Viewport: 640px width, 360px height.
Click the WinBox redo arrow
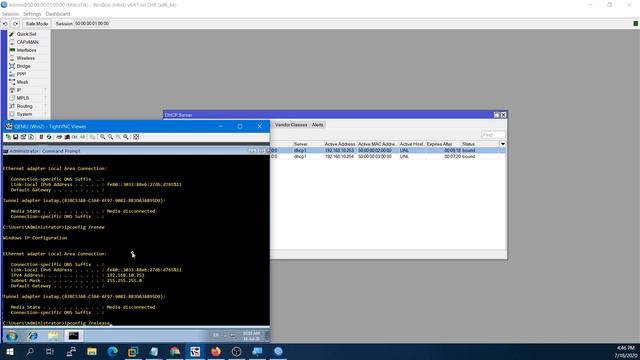[x=15, y=24]
